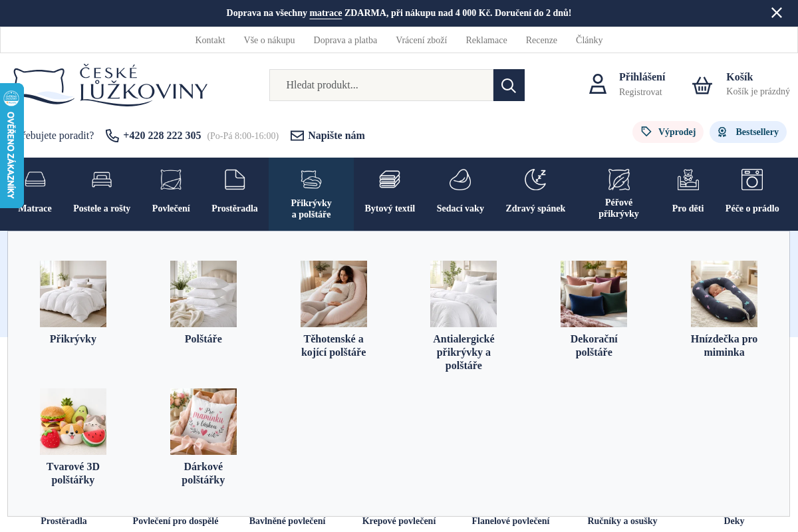Select the Pro děti crib icon

(x=688, y=180)
